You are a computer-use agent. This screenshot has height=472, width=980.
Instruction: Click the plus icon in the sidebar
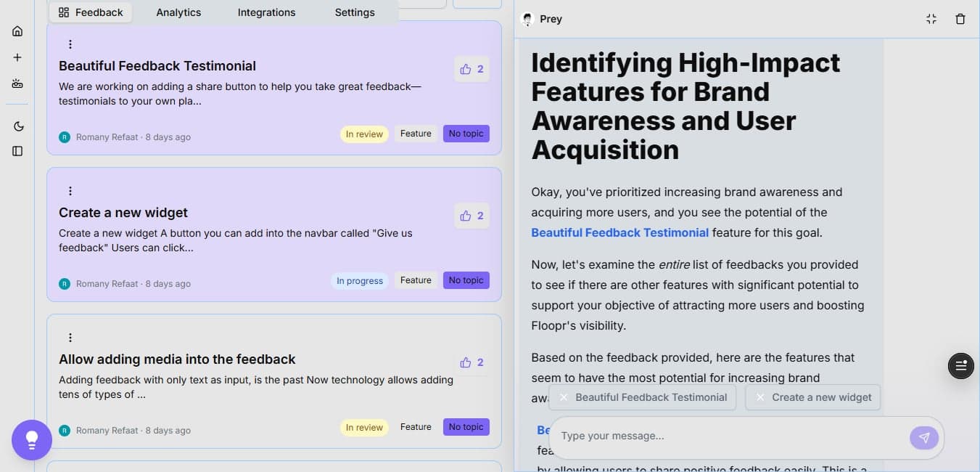click(17, 57)
